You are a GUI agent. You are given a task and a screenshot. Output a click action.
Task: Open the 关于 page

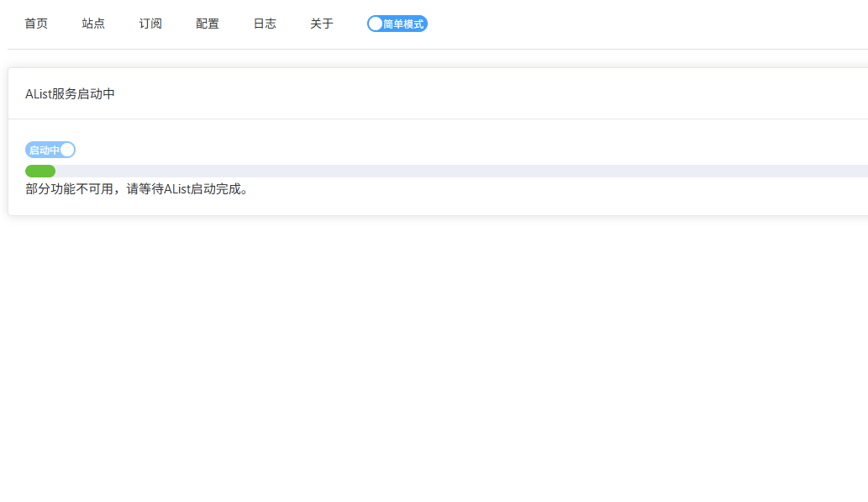click(322, 24)
